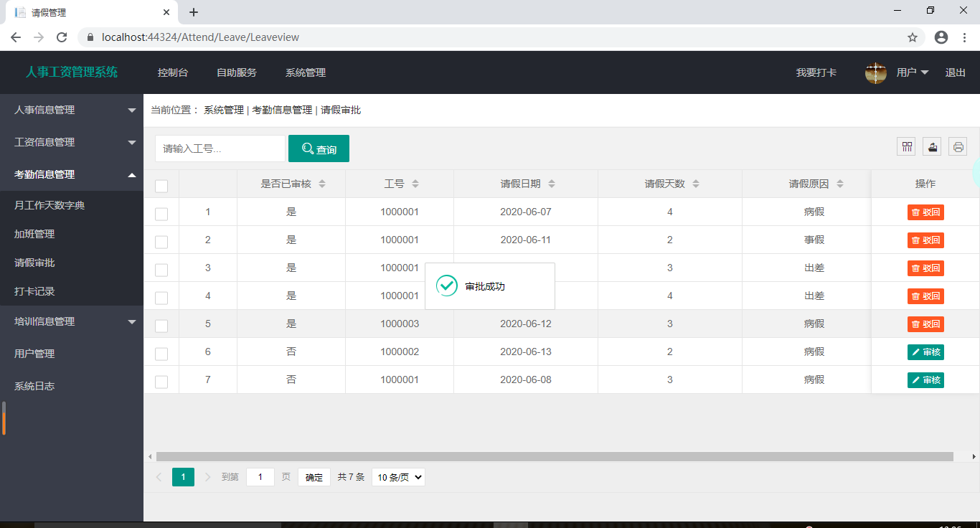This screenshot has width=980, height=528.
Task: Click 驳回 for row 1
Action: click(x=925, y=212)
